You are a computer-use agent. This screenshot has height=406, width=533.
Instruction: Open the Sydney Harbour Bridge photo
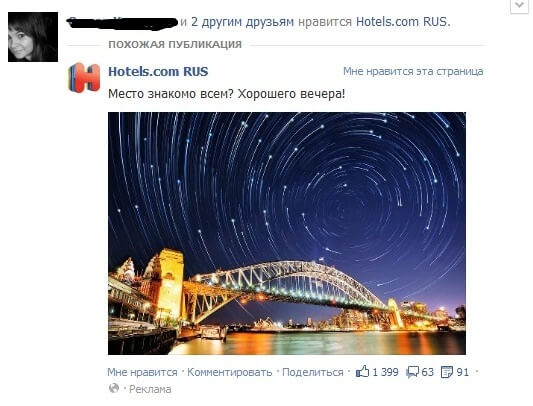click(287, 233)
